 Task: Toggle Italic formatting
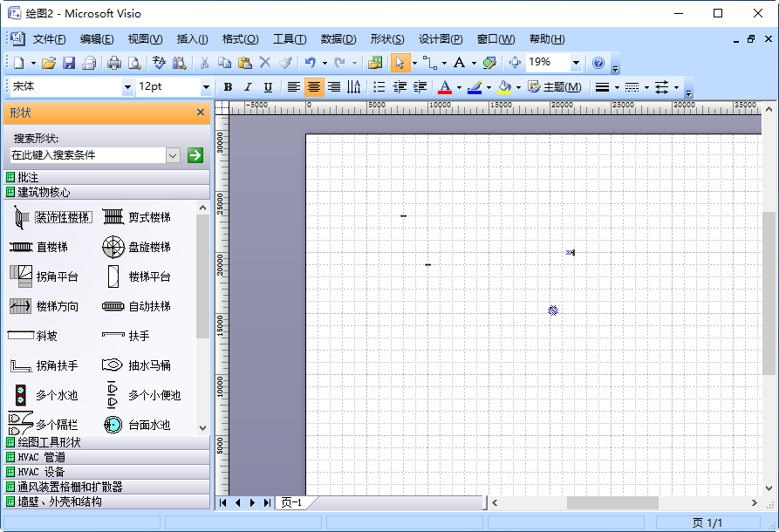click(248, 87)
